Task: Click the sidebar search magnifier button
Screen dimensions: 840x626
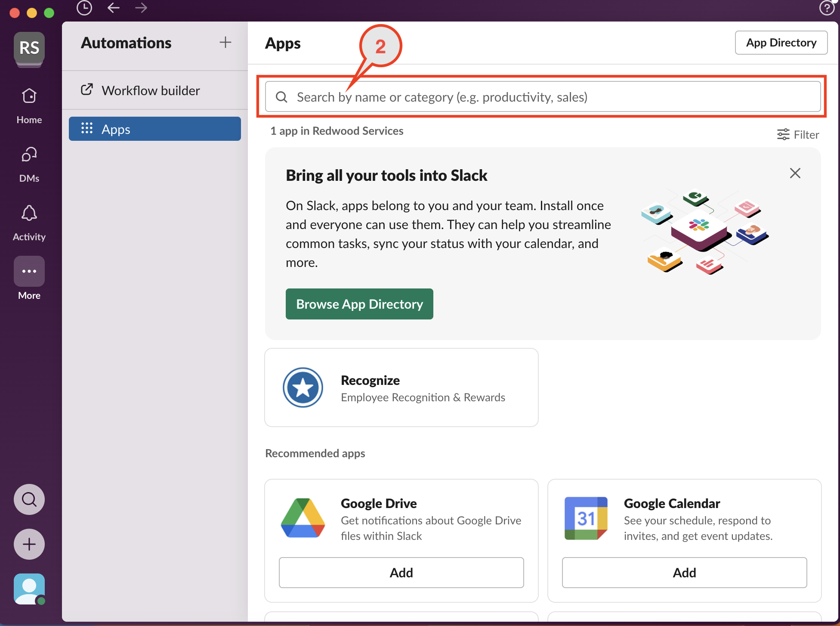Action: (x=29, y=499)
